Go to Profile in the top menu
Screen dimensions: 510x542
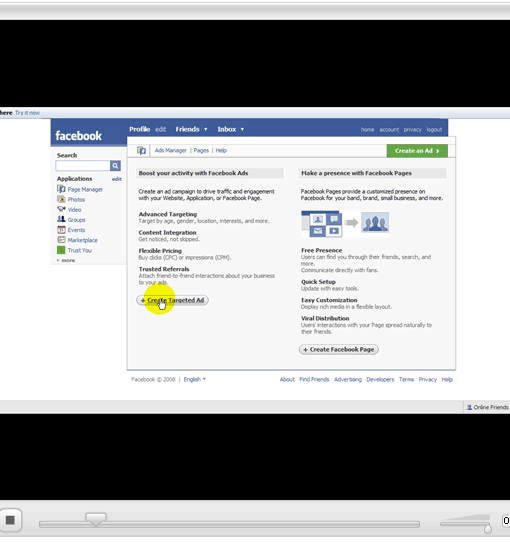pyautogui.click(x=139, y=129)
